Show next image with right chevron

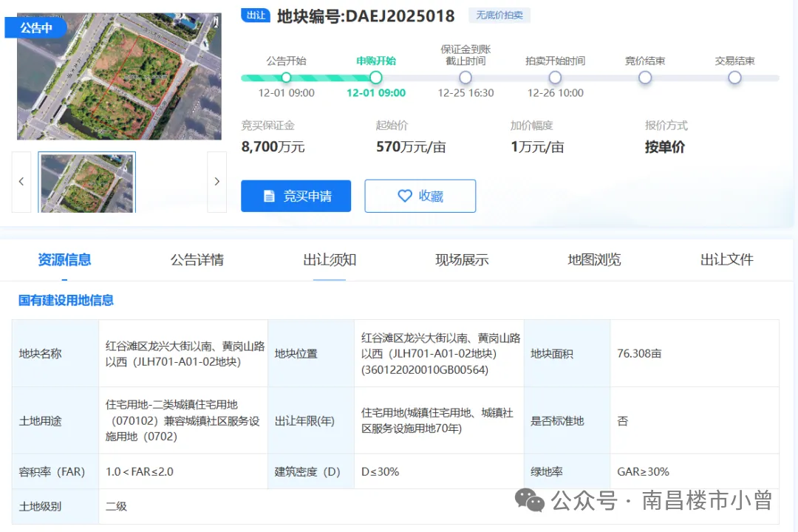point(216,182)
